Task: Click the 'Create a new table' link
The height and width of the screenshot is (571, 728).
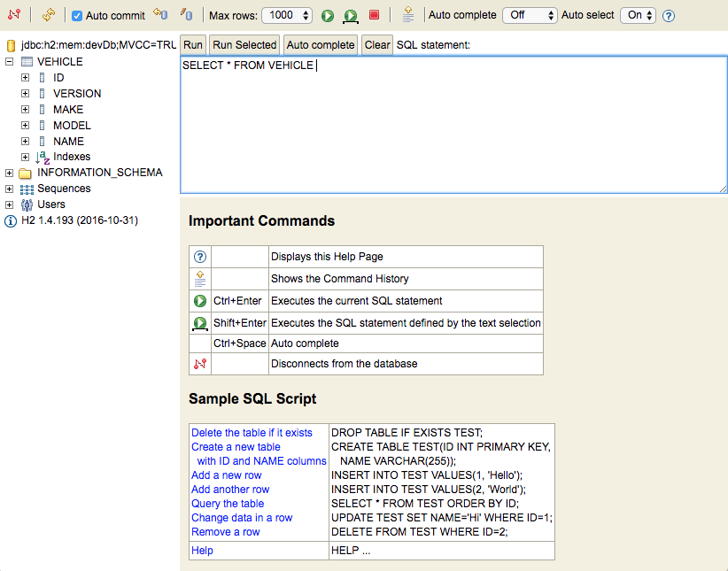Action: pyautogui.click(x=236, y=446)
